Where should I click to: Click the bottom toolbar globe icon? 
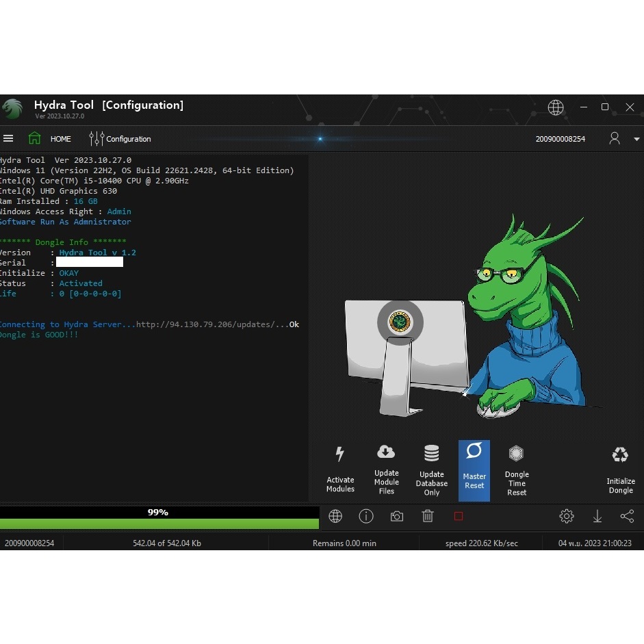tap(335, 517)
